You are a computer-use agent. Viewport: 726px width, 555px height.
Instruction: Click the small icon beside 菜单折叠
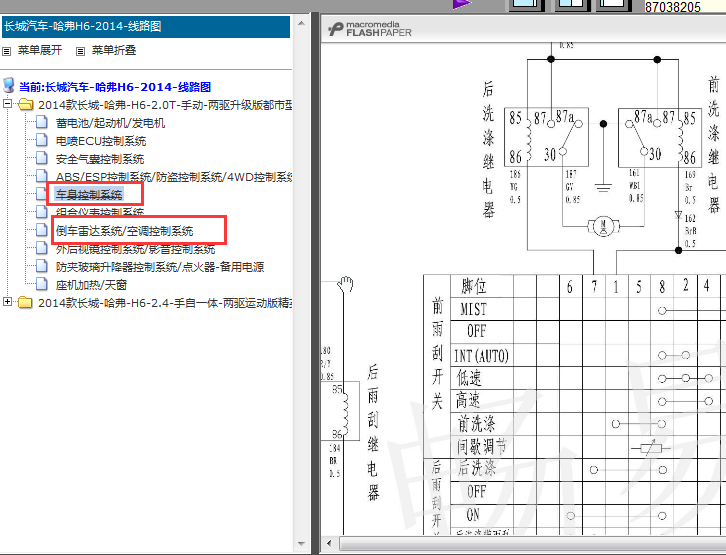pyautogui.click(x=81, y=51)
